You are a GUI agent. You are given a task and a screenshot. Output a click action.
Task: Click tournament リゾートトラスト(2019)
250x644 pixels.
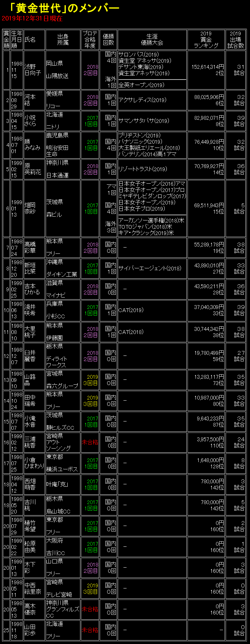click(x=143, y=169)
